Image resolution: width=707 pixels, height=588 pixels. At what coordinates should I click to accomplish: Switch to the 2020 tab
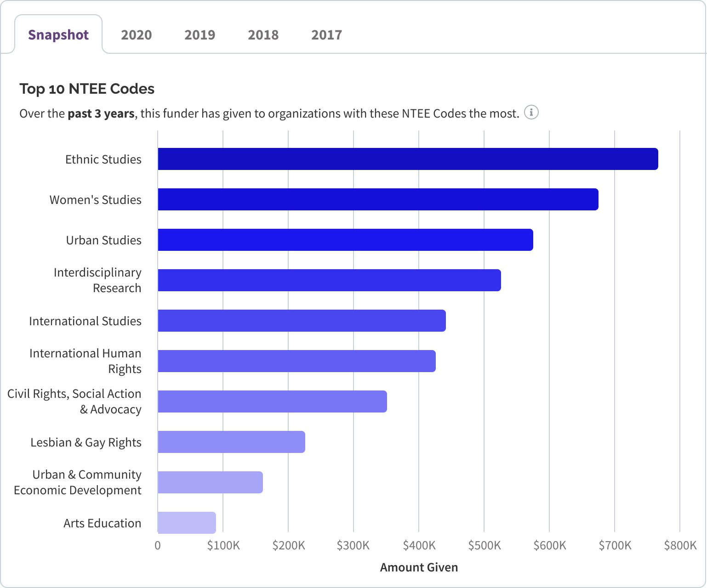(x=136, y=35)
